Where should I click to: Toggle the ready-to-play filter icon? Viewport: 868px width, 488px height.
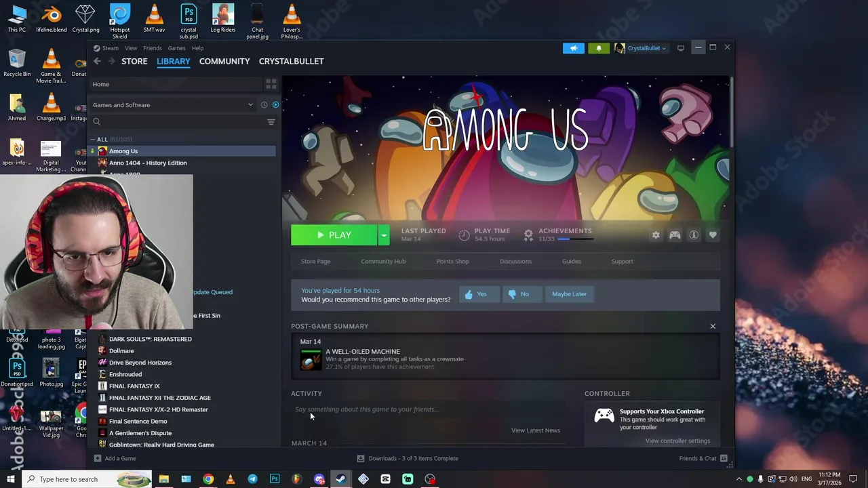click(275, 105)
